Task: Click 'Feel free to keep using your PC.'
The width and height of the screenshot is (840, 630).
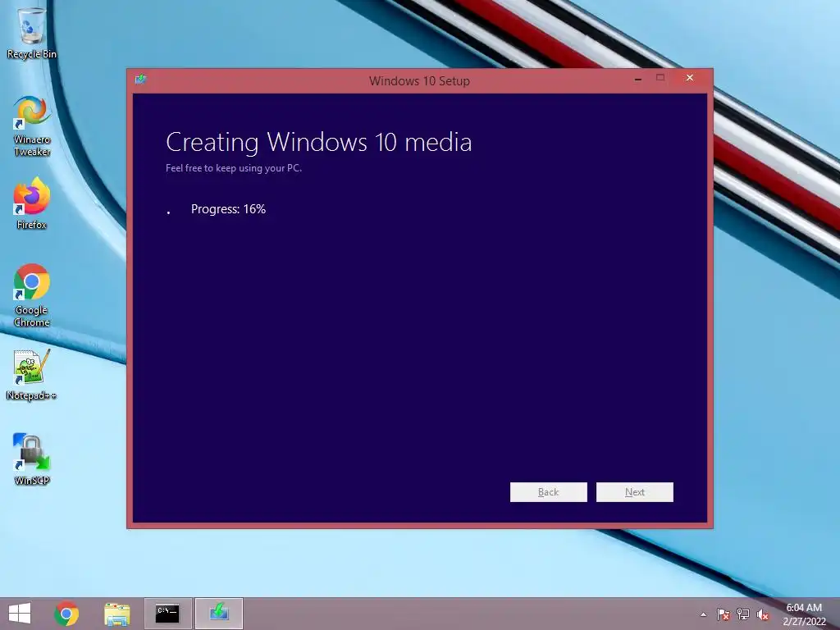Action: [234, 168]
